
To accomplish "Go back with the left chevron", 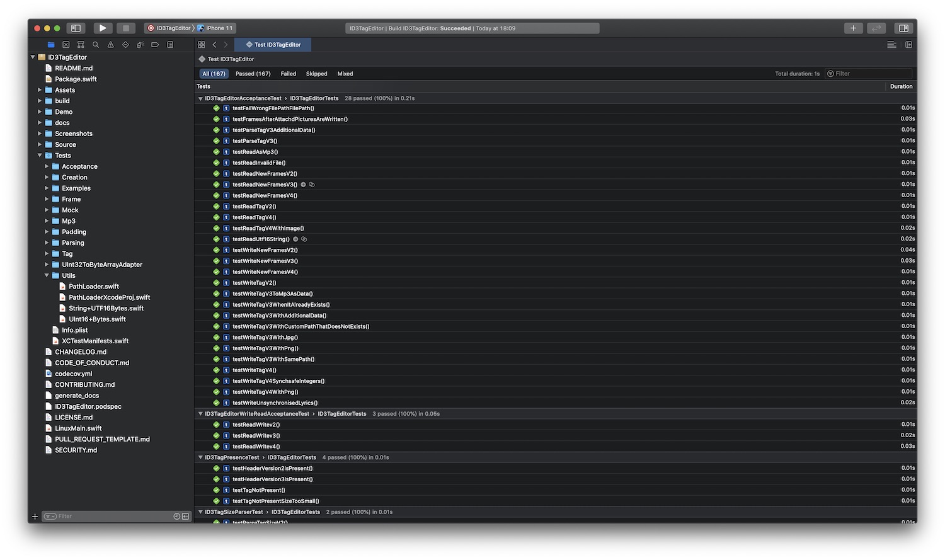I will (x=214, y=45).
